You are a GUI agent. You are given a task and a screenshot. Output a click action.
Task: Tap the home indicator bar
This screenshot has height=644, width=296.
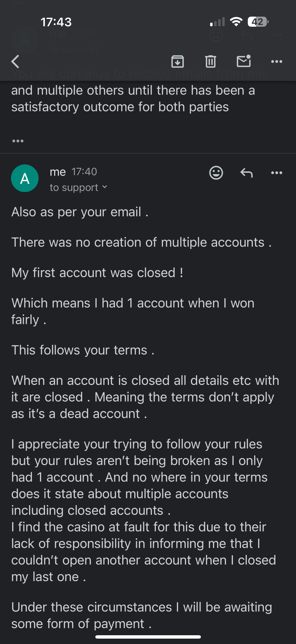[148, 637]
